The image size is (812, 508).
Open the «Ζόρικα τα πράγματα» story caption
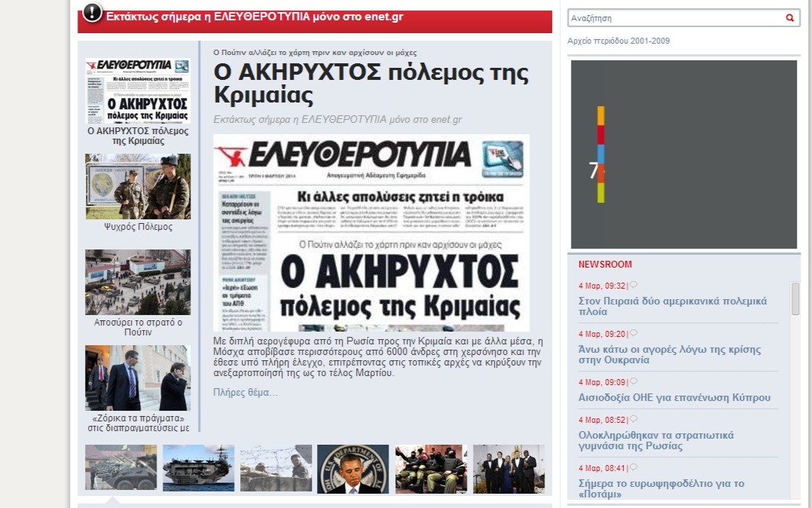coord(139,423)
